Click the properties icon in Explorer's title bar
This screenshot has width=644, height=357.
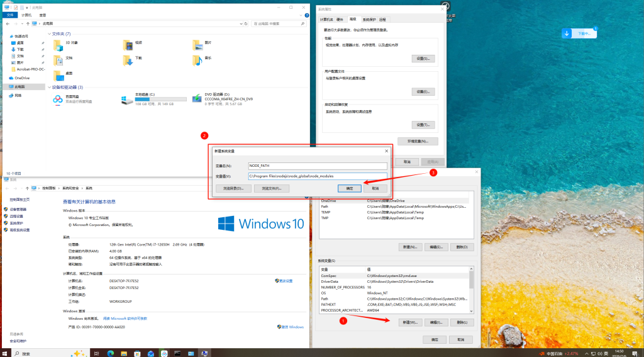16,8
